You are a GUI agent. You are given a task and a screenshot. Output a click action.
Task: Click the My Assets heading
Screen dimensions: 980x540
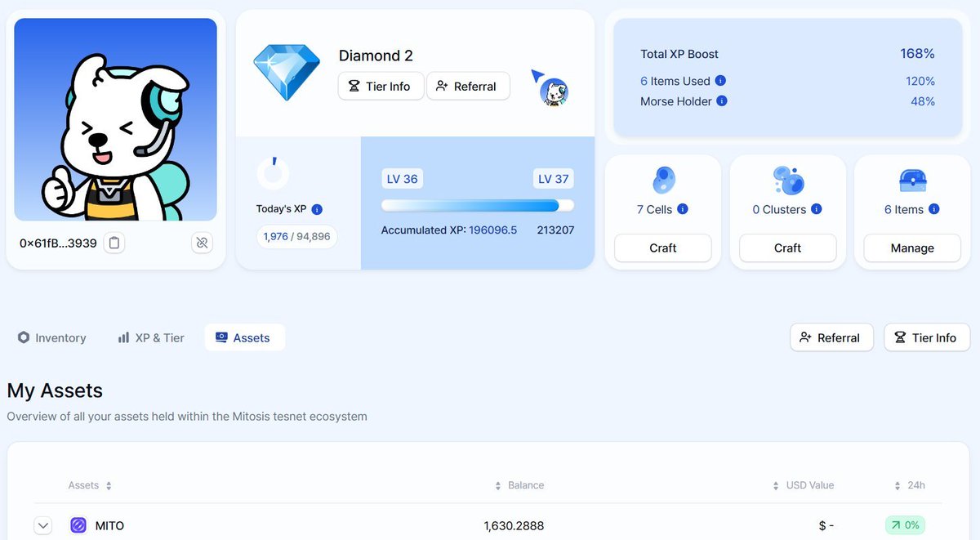[55, 390]
